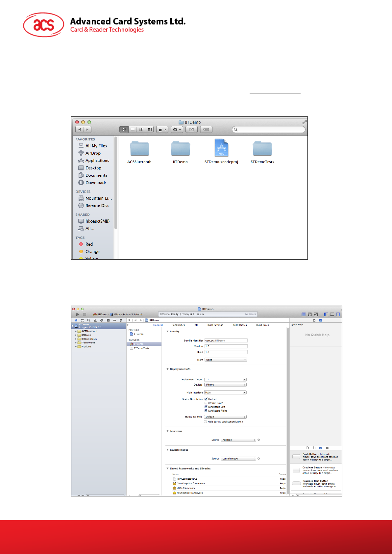
Task: Open the Status Bar Style dropdown
Action: 225,417
